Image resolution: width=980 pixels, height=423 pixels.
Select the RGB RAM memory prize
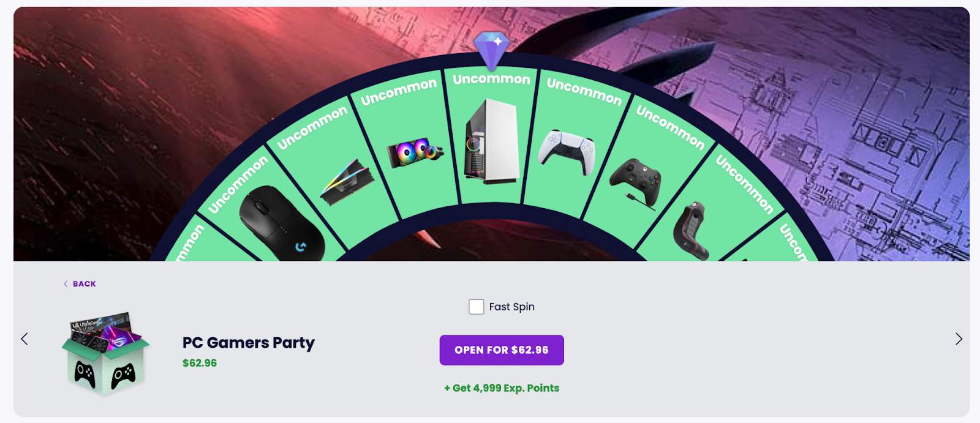click(346, 182)
